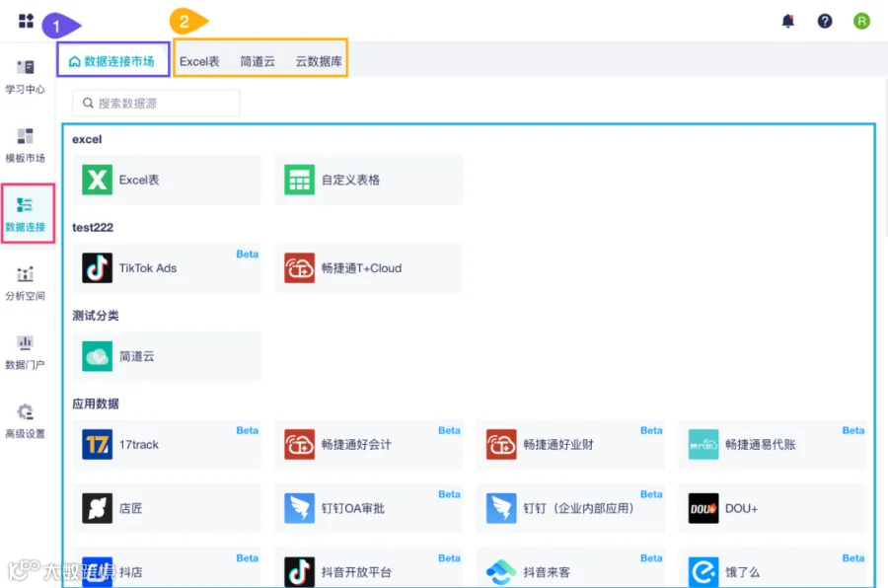
Task: Select the 抖音来客 connector
Action: coord(570,568)
